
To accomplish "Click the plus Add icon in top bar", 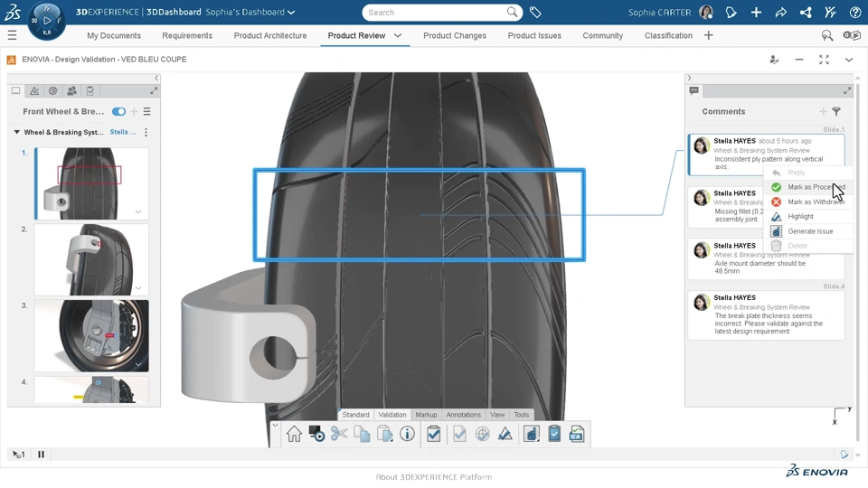I will coord(756,12).
